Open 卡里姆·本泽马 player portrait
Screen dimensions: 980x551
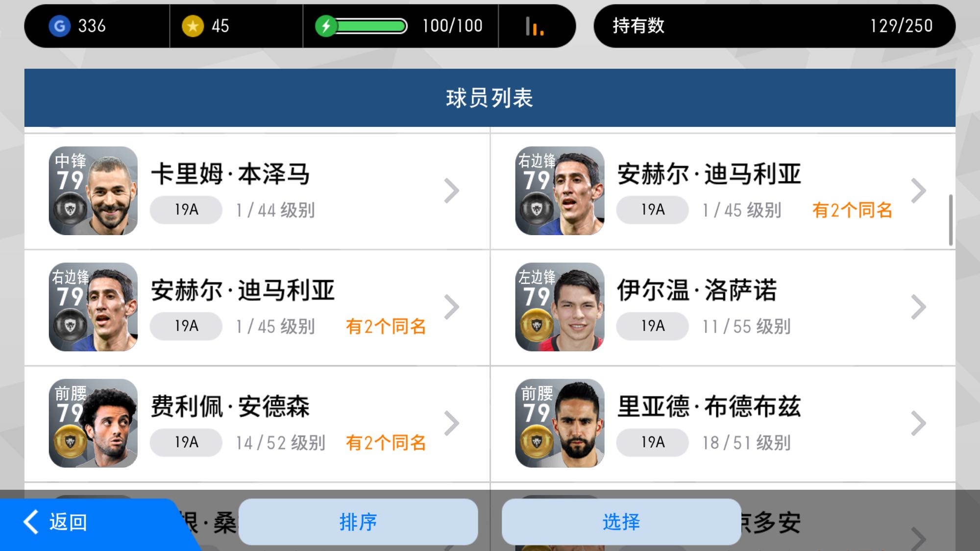pyautogui.click(x=93, y=191)
